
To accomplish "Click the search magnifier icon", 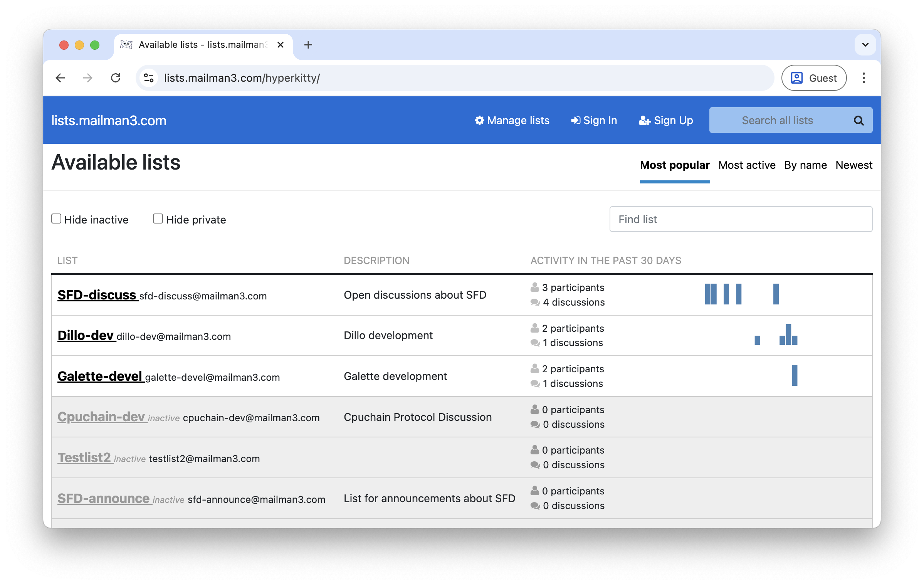I will point(858,120).
